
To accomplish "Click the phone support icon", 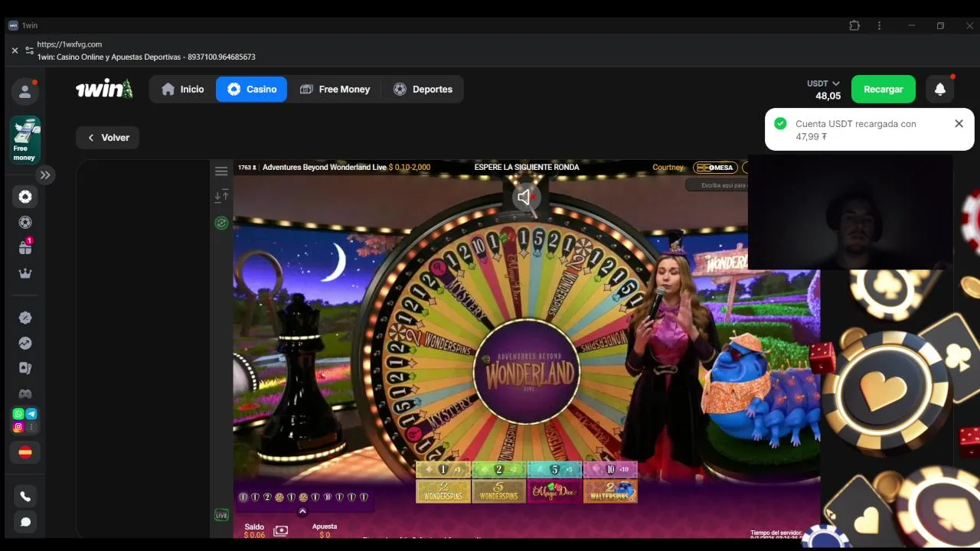I will click(25, 497).
